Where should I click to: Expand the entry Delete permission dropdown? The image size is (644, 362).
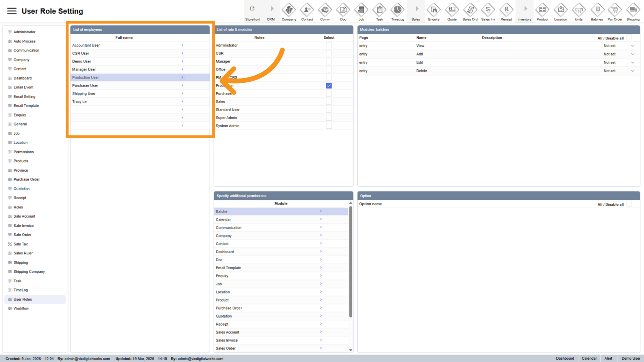coord(632,71)
